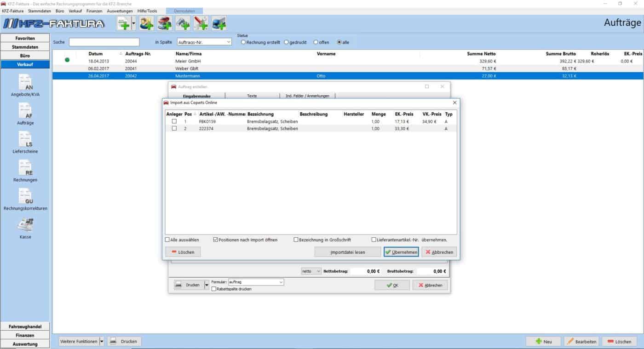Click the add supplier truck toolbar icon

click(218, 23)
